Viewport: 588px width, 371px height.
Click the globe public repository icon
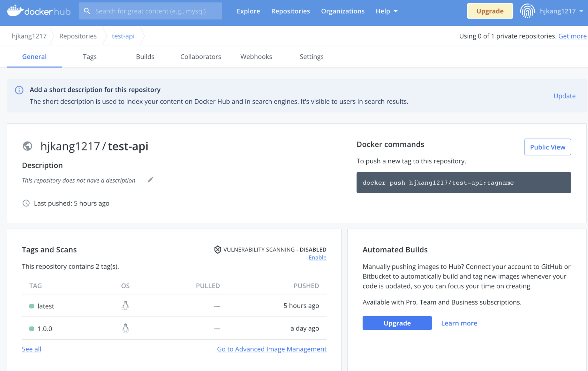27,146
